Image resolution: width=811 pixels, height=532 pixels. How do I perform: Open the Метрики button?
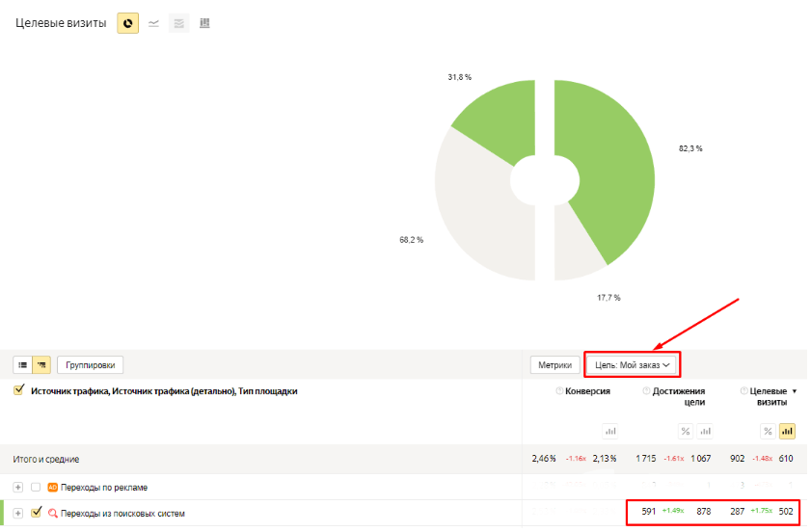(555, 365)
